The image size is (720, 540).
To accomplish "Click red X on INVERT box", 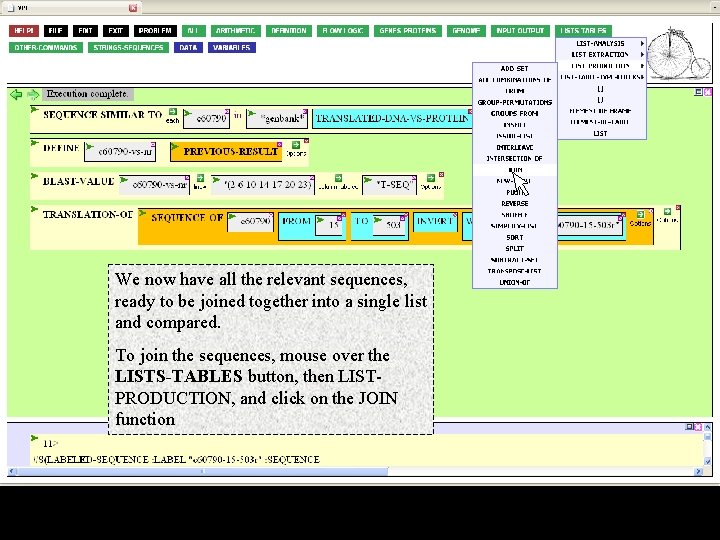I will [x=455, y=214].
